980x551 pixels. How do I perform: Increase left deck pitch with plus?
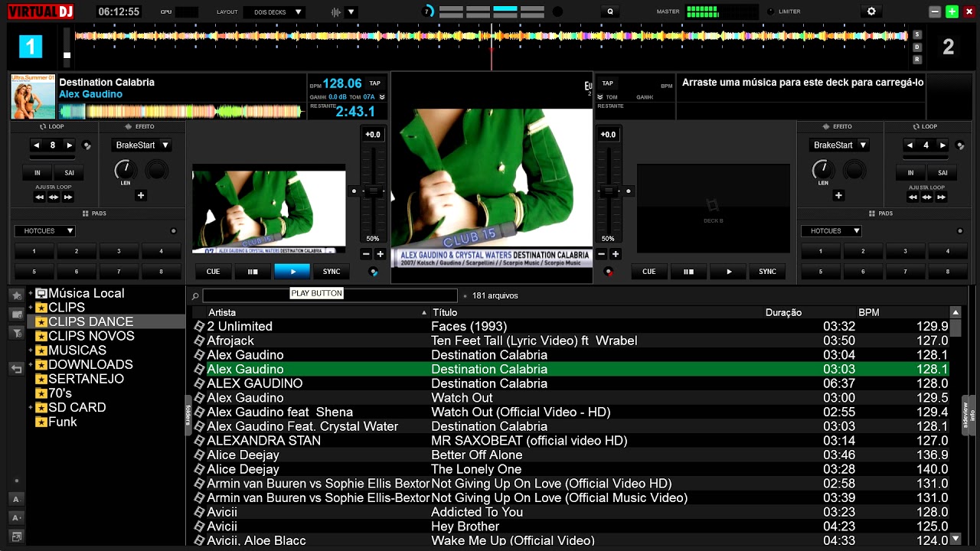click(x=380, y=254)
